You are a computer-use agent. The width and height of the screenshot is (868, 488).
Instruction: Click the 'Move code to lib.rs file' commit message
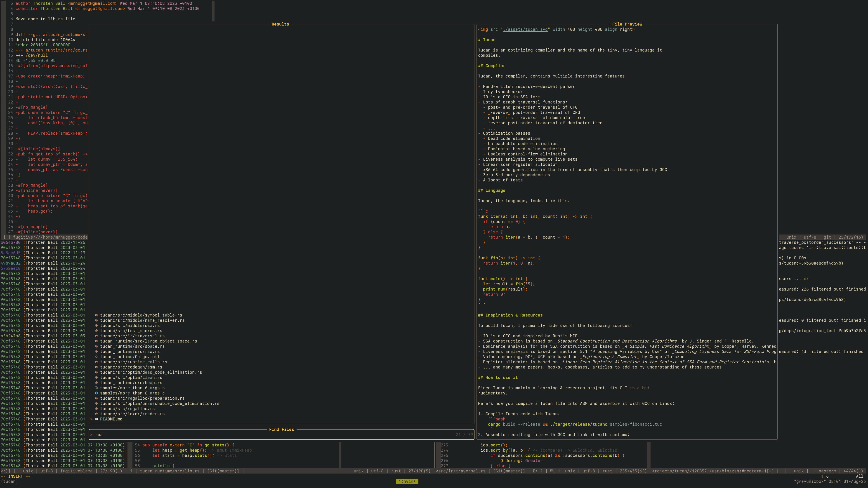click(x=45, y=19)
